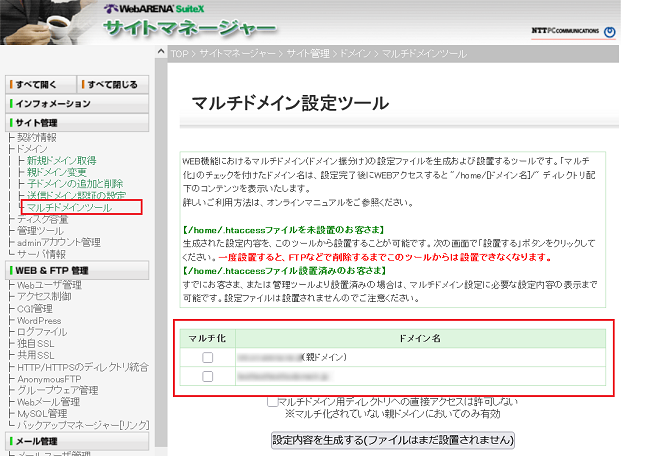The width and height of the screenshot is (650, 456).
Task: Open ログファイル in the sidebar
Action: [x=42, y=332]
